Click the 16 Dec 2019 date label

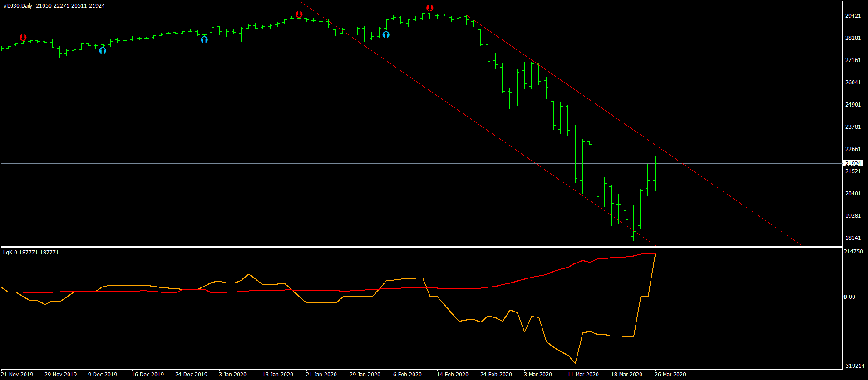[x=148, y=375]
